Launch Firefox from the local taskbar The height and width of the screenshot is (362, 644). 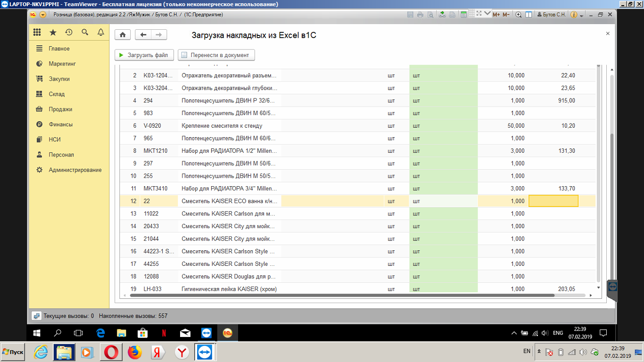tap(134, 352)
